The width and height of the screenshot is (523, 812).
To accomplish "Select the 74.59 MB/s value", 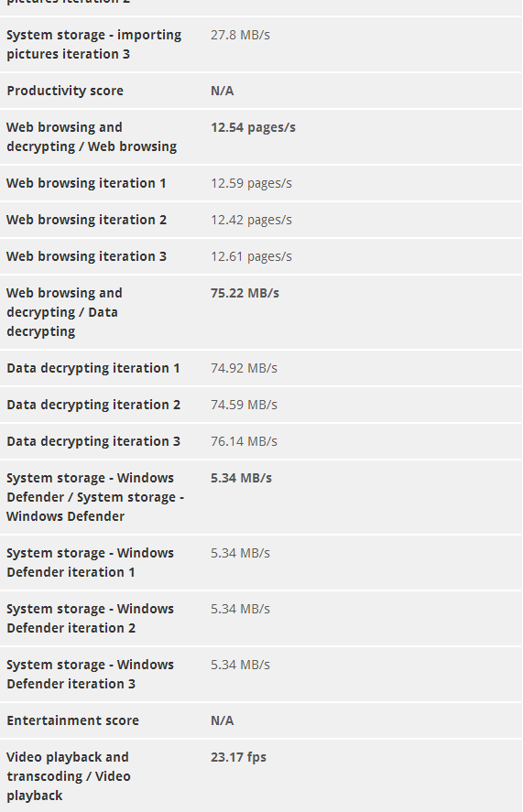I will (244, 405).
